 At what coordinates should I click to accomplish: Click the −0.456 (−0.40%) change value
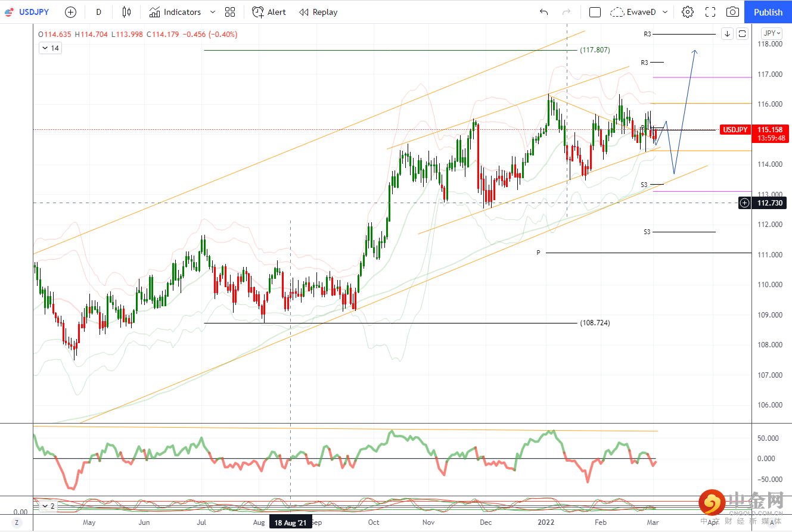[x=210, y=35]
